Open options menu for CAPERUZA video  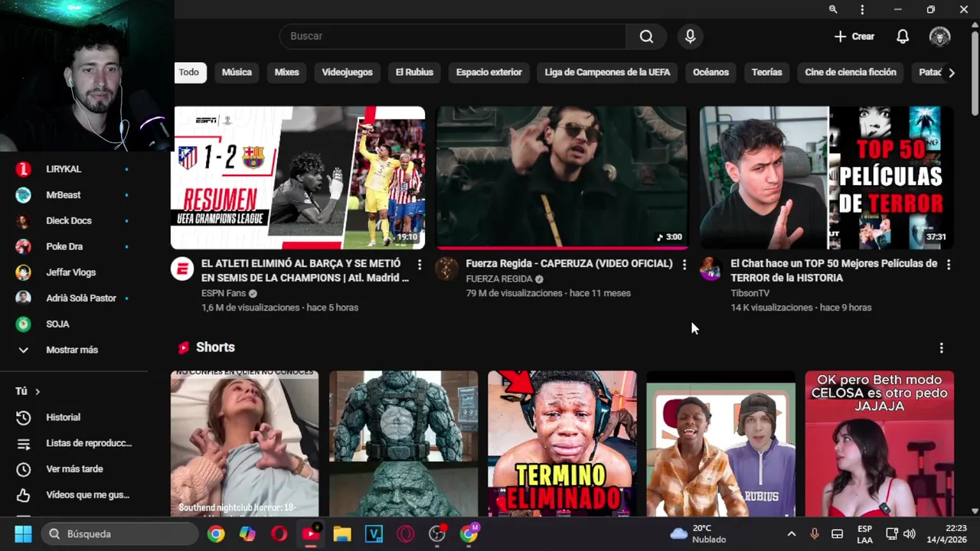click(684, 264)
